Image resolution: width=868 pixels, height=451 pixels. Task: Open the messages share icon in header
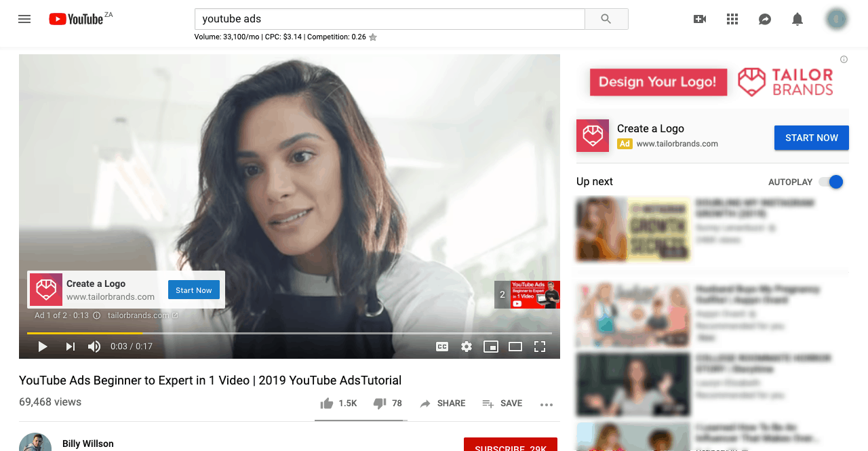pyautogui.click(x=765, y=19)
